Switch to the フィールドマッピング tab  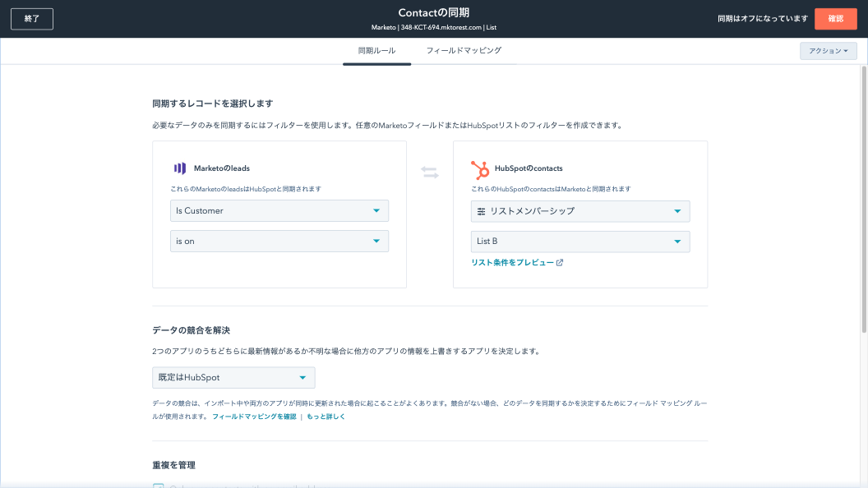464,51
